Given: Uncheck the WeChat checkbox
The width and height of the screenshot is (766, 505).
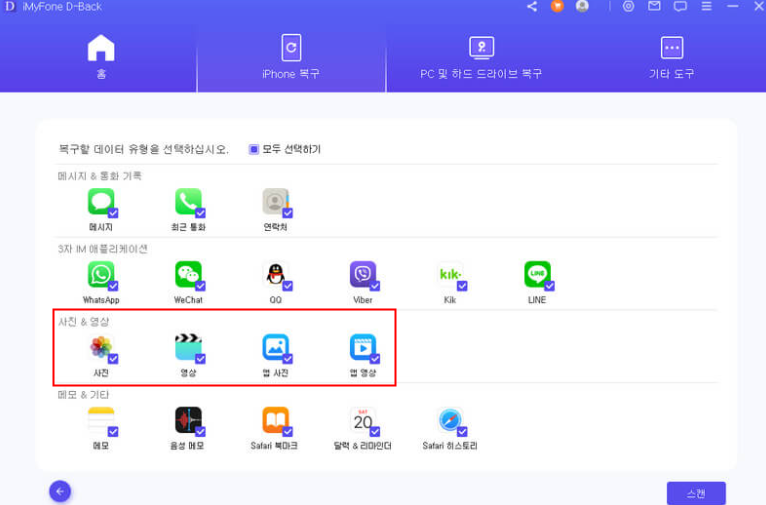Looking at the screenshot, I should [x=200, y=286].
